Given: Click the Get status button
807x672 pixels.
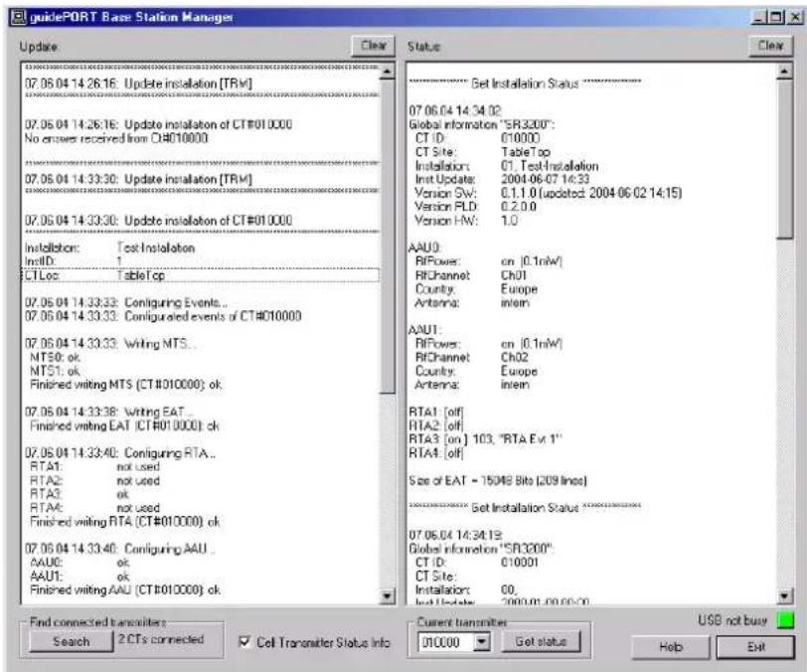Looking at the screenshot, I should coord(541,641).
